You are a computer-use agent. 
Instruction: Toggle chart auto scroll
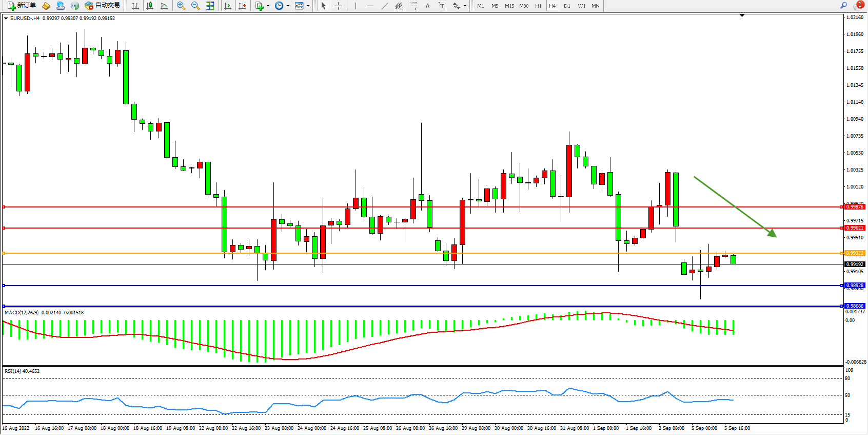pyautogui.click(x=228, y=6)
